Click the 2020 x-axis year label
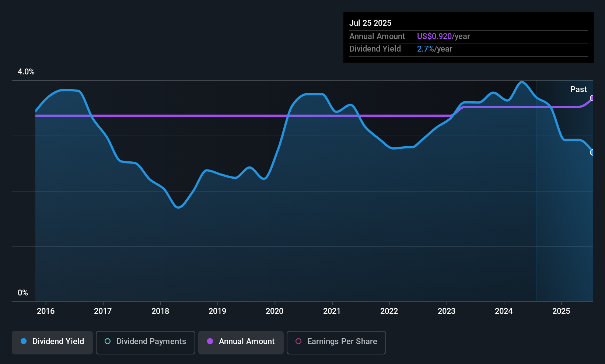This screenshot has height=364, width=605. coord(274,311)
